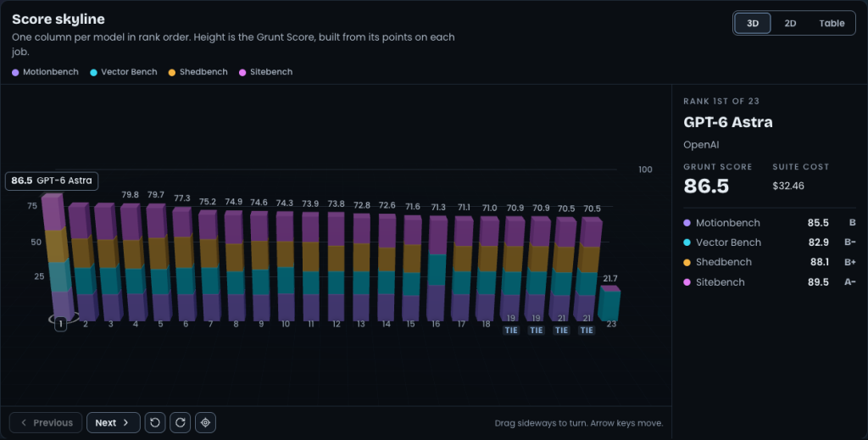Image resolution: width=868 pixels, height=440 pixels.
Task: Click the recenter view target icon
Action: point(205,423)
